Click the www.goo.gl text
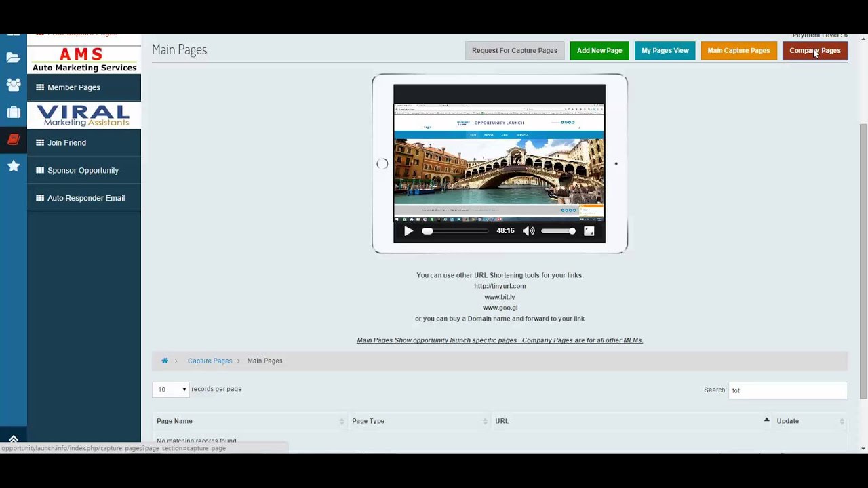Image resolution: width=868 pixels, height=488 pixels. 500,308
